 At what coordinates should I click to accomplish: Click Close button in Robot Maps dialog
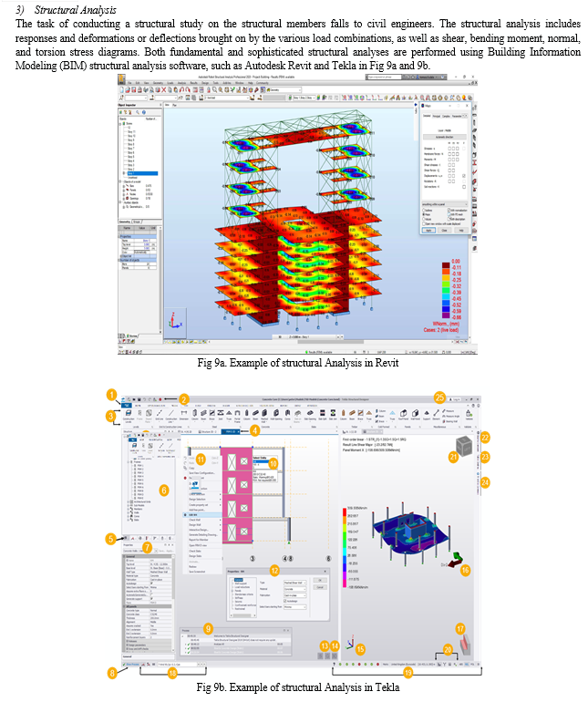pyautogui.click(x=444, y=231)
